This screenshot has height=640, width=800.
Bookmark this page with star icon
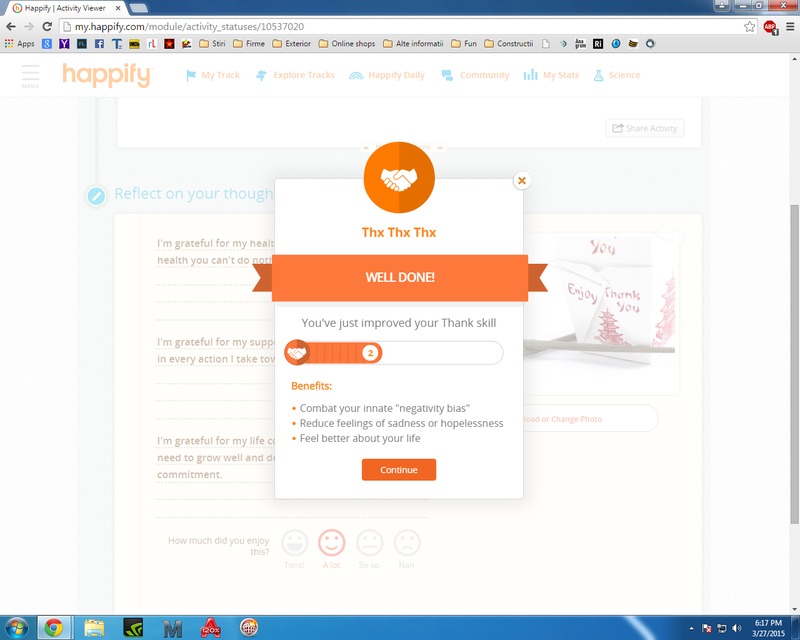tap(749, 27)
